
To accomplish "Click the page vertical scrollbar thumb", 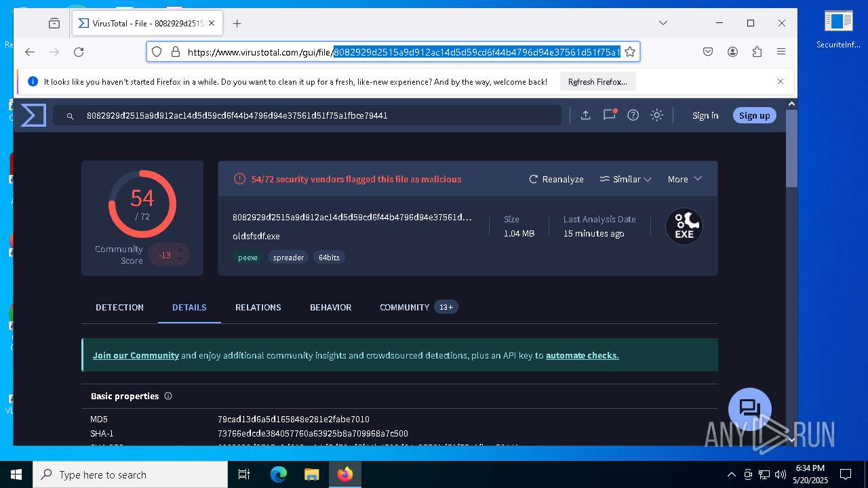I will click(x=791, y=148).
